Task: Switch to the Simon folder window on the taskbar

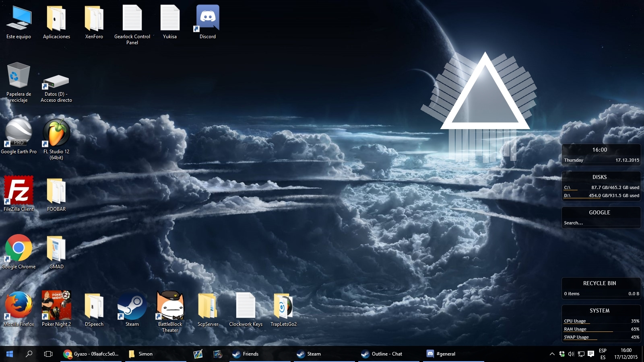Action: pos(155,354)
